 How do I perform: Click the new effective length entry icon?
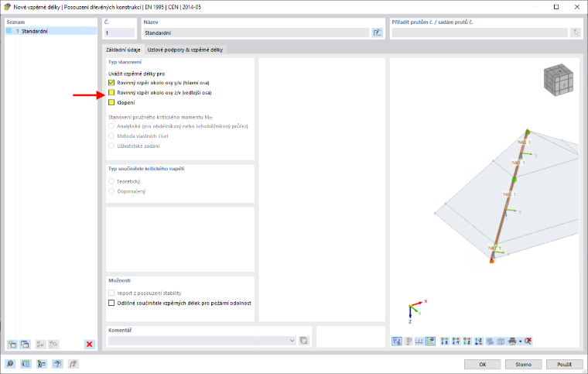click(x=12, y=344)
